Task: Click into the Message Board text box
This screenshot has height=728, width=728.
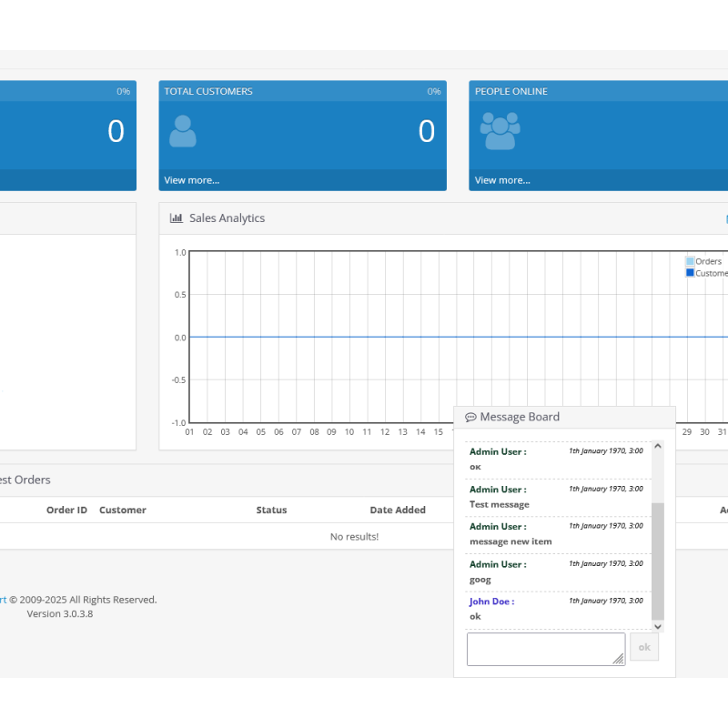Action: coord(544,648)
